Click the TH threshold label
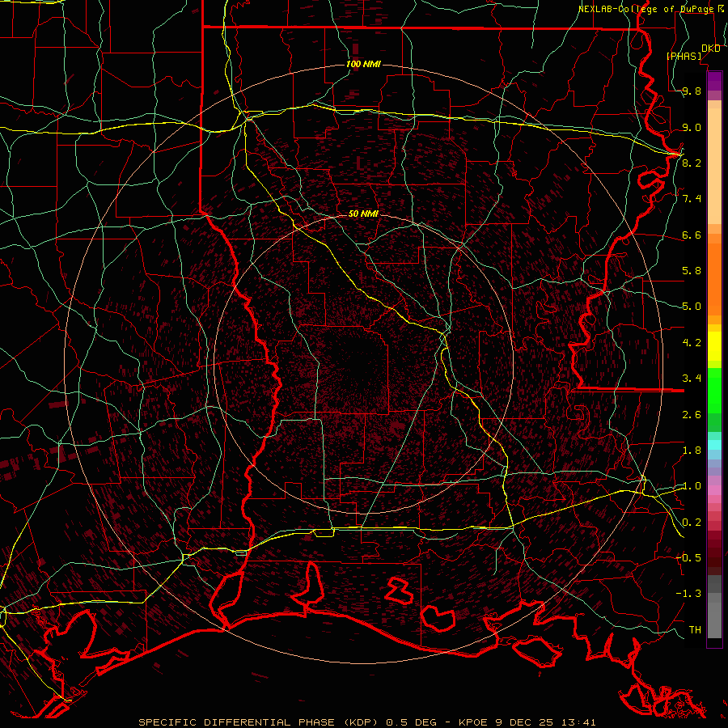 tap(695, 629)
